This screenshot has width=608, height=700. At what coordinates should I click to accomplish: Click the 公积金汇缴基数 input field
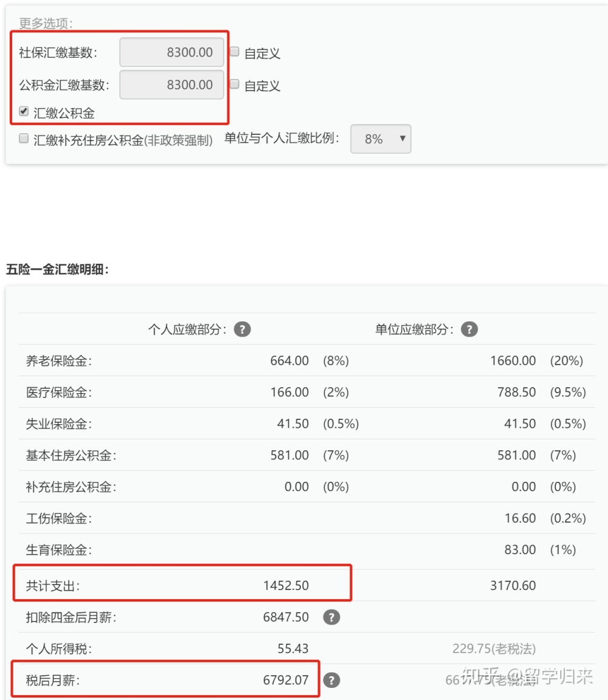click(x=171, y=84)
